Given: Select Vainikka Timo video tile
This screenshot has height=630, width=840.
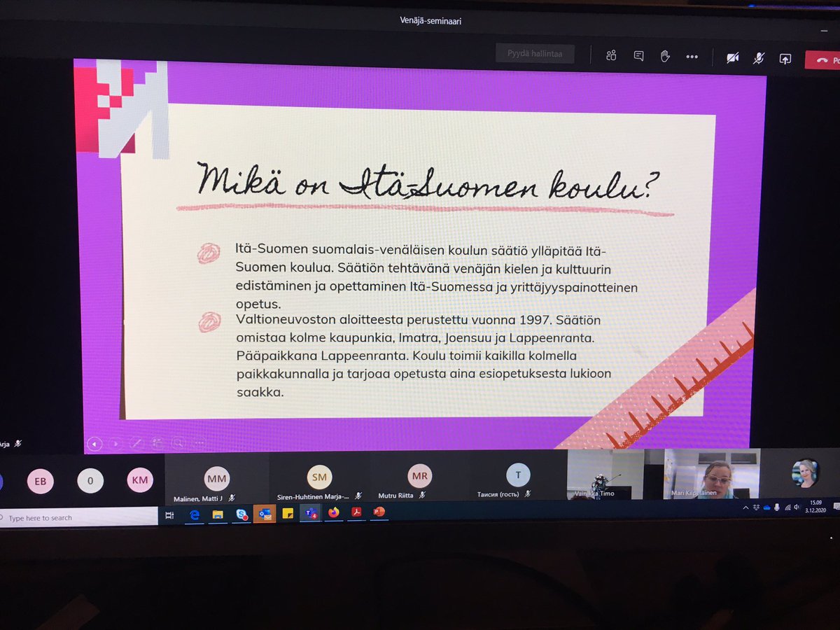Looking at the screenshot, I should click(605, 475).
